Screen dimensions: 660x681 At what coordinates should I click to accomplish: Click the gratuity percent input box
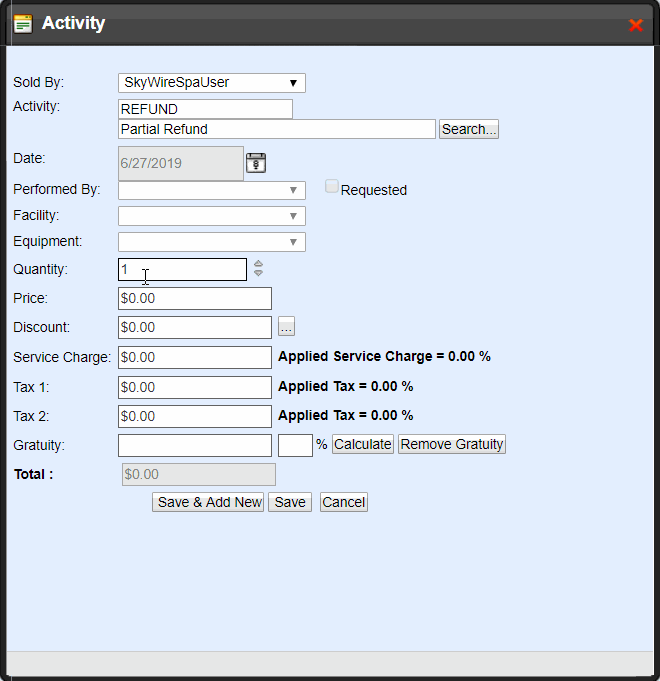click(295, 445)
